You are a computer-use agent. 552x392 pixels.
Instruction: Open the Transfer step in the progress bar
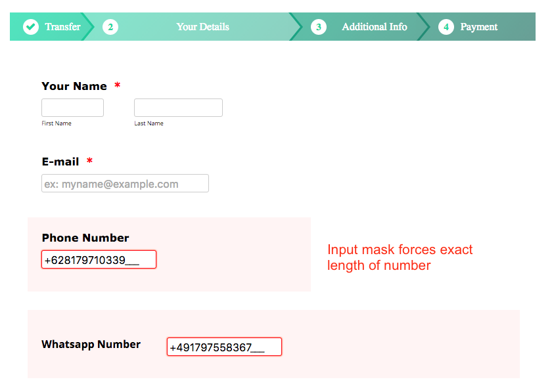click(62, 27)
